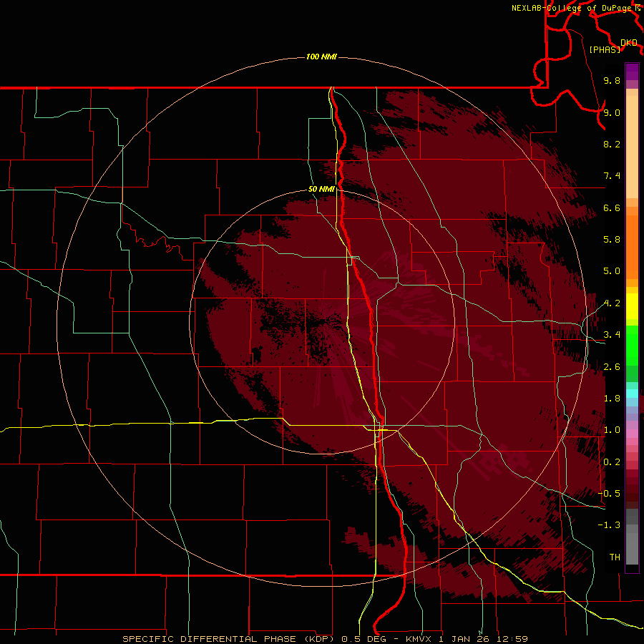Click the 8.2 scale value
Viewport: 644px width, 644px height.
tap(612, 144)
